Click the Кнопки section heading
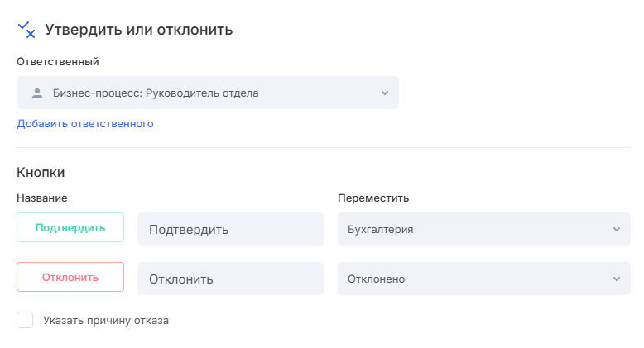Screen dimensions: 644x348 point(41,173)
